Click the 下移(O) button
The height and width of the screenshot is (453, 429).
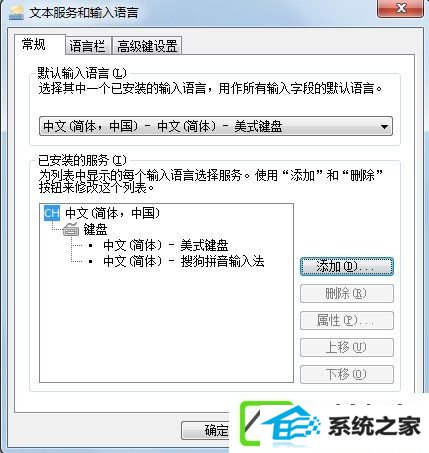pos(347,374)
